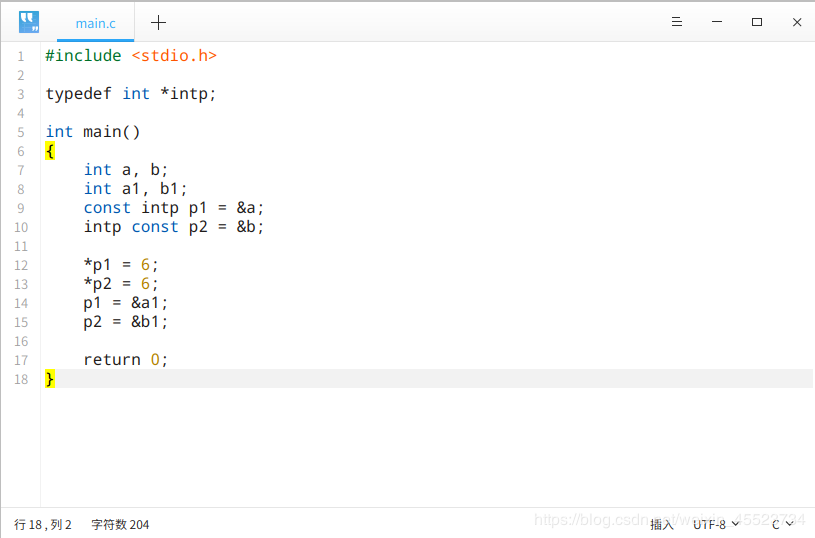Open a new tab with plus icon
Screen dimensions: 815x538
point(158,22)
